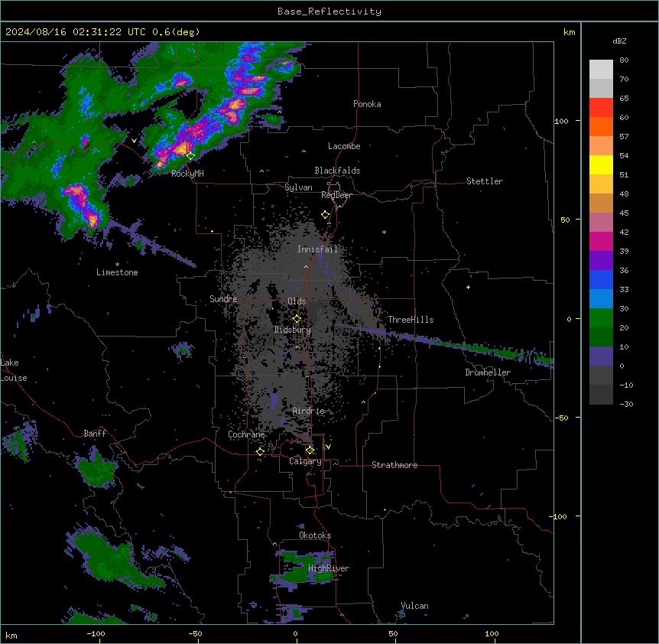Click the 33 value in dBZ legend
The width and height of the screenshot is (659, 644).
click(624, 289)
